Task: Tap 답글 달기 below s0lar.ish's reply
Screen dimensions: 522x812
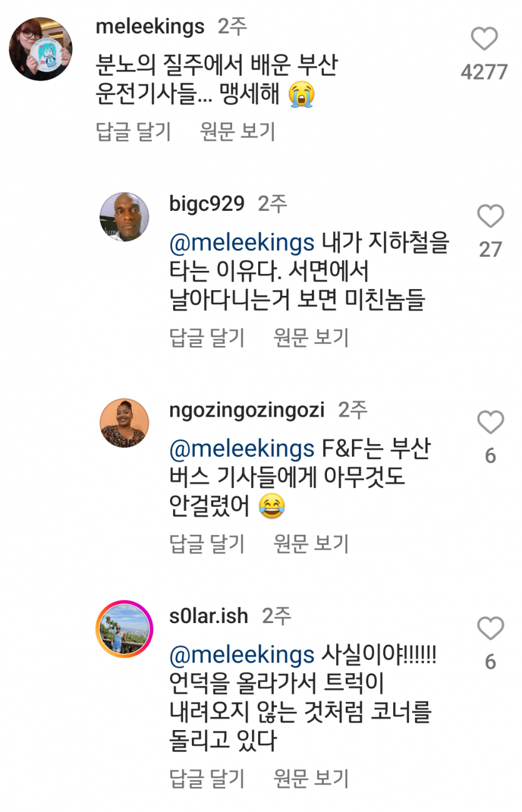Action: [x=207, y=779]
